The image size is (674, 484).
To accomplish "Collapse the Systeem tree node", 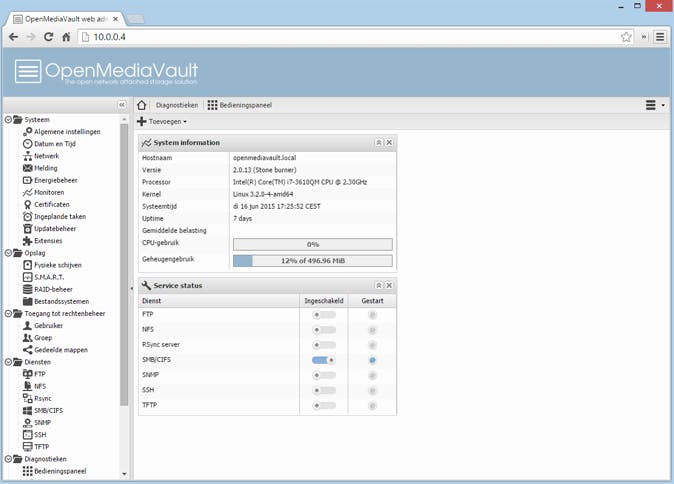I will coord(8,119).
